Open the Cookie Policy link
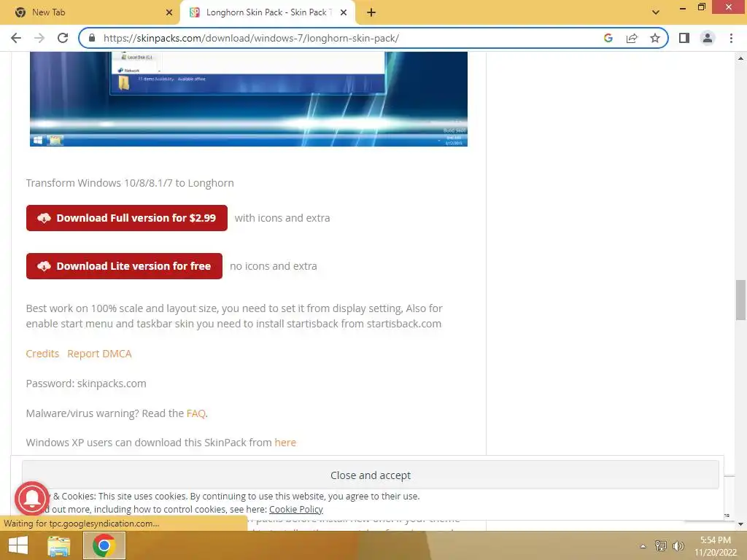The height and width of the screenshot is (560, 747). point(296,509)
